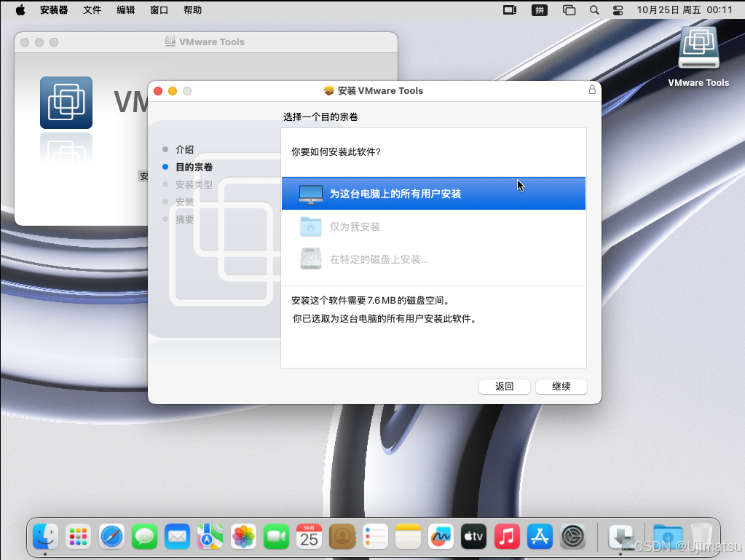Click the input method icon in menu bar
The width and height of the screenshot is (745, 560).
[540, 10]
